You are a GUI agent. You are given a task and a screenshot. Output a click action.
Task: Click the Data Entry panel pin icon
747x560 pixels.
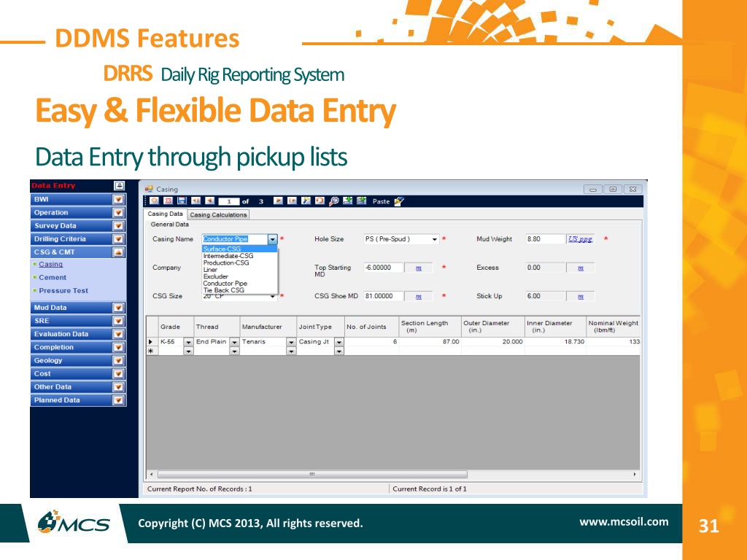119,186
